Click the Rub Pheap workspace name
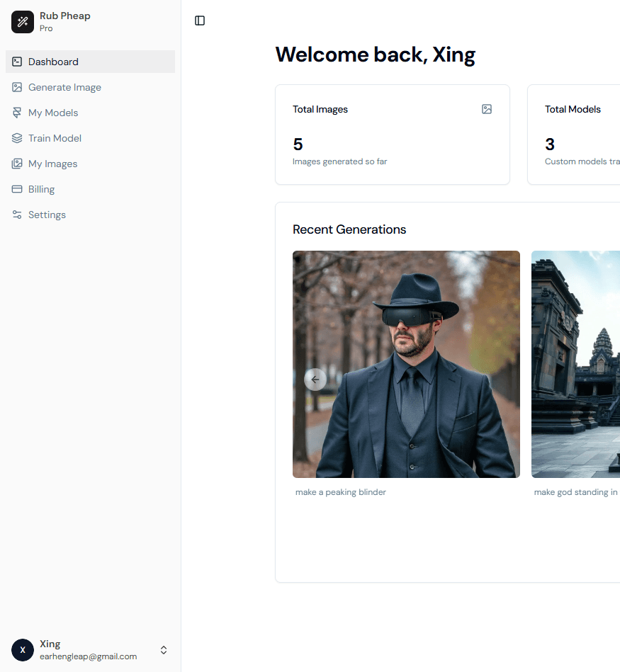 tap(65, 16)
